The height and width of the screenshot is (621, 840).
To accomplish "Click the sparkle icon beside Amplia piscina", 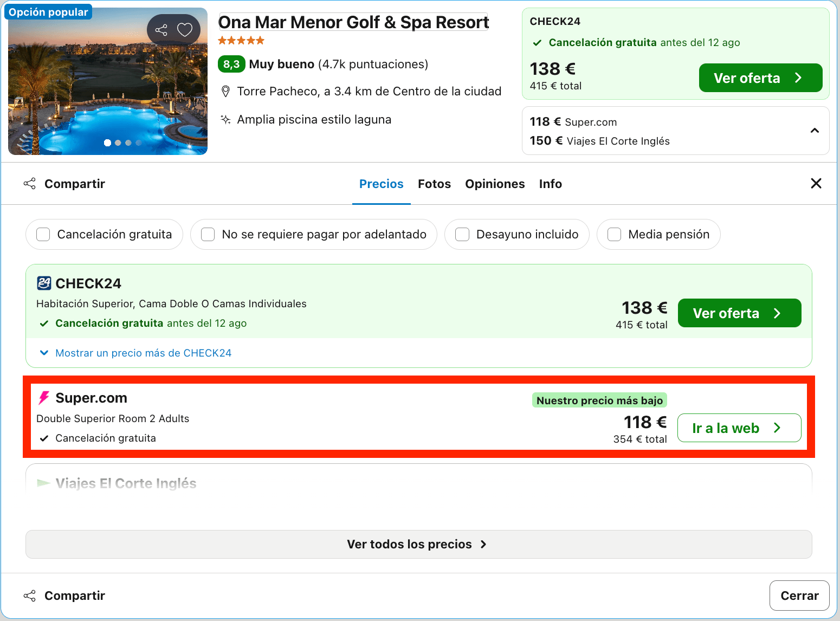I will (226, 120).
